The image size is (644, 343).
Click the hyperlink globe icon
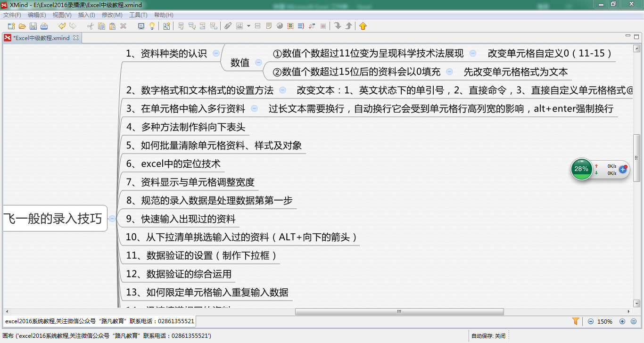280,26
